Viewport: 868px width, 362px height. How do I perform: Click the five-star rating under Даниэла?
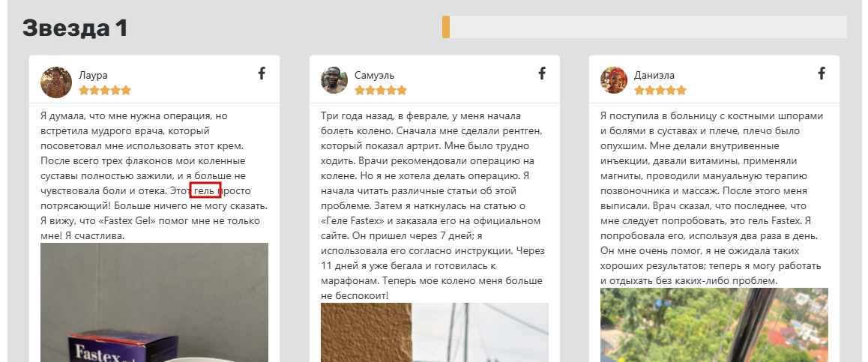click(x=660, y=90)
